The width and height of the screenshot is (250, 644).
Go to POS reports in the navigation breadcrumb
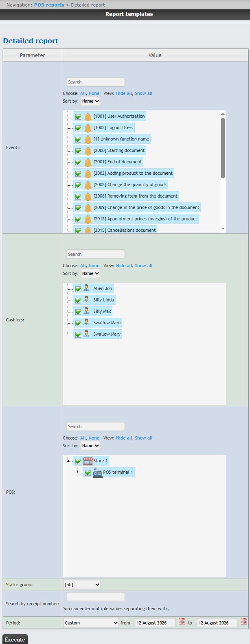(49, 5)
